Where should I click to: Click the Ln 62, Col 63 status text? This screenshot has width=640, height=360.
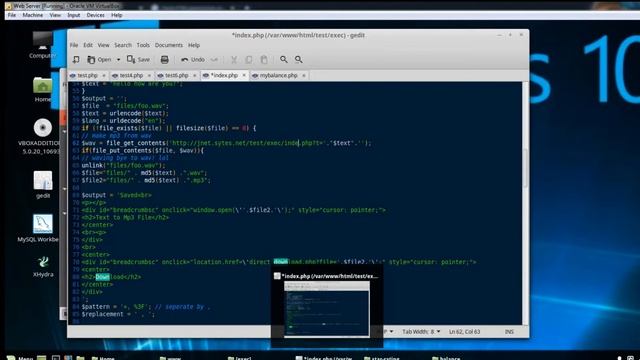[x=464, y=331]
